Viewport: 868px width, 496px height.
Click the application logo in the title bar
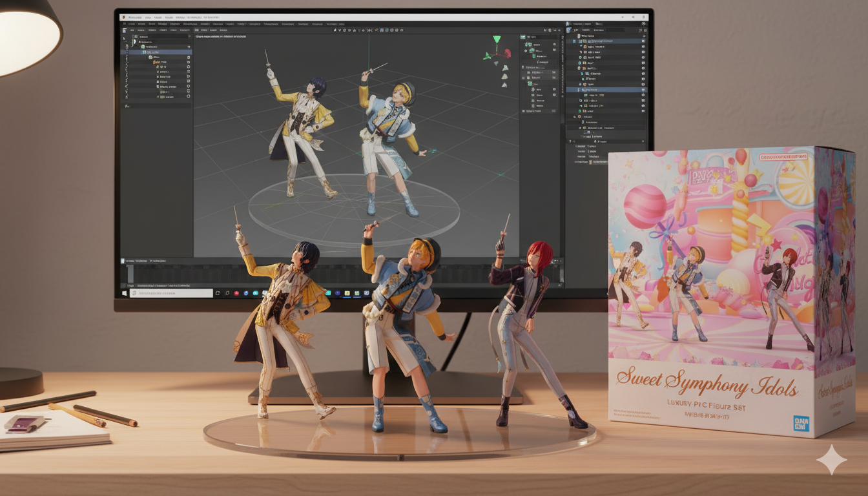[x=123, y=16]
